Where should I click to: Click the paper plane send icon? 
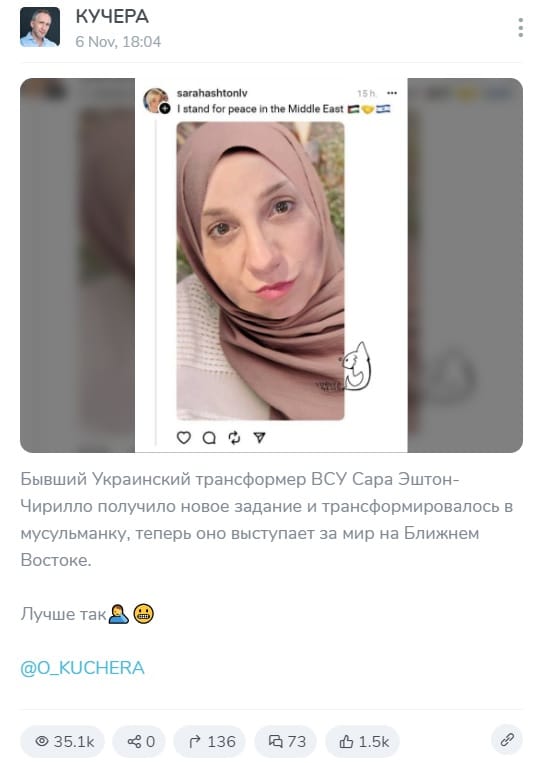260,438
